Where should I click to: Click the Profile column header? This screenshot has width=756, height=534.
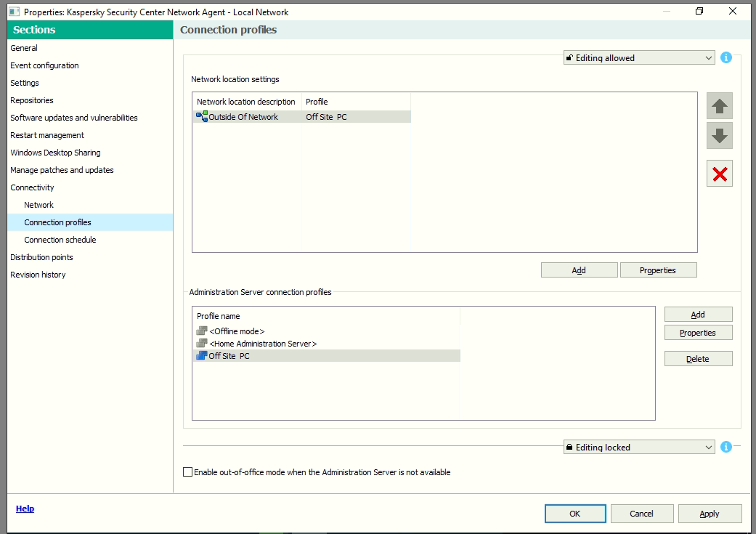click(356, 101)
